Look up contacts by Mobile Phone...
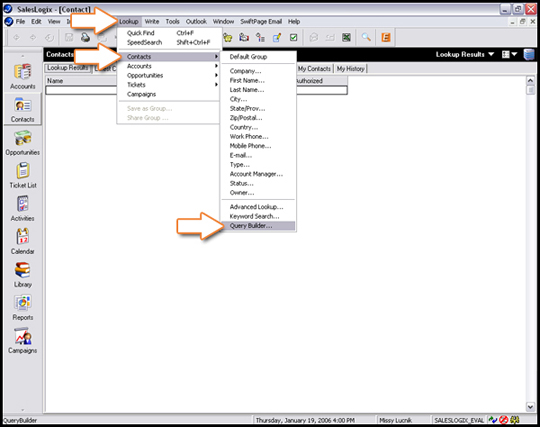540x427 pixels. tap(258, 146)
